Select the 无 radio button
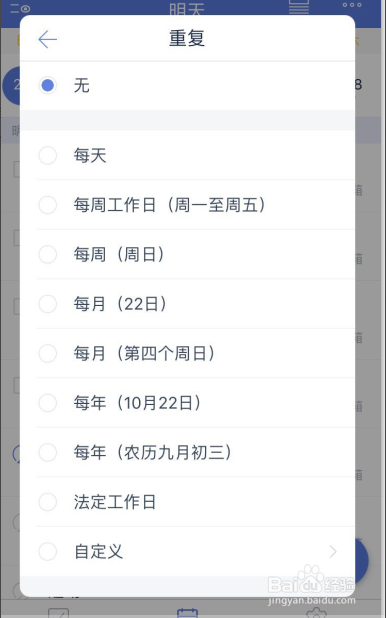The width and height of the screenshot is (386, 618). click(48, 85)
